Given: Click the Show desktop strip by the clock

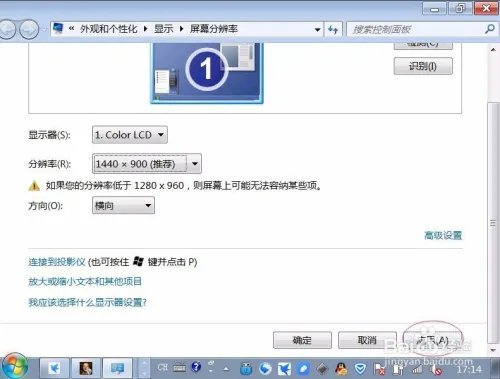Looking at the screenshot, I should 495,368.
